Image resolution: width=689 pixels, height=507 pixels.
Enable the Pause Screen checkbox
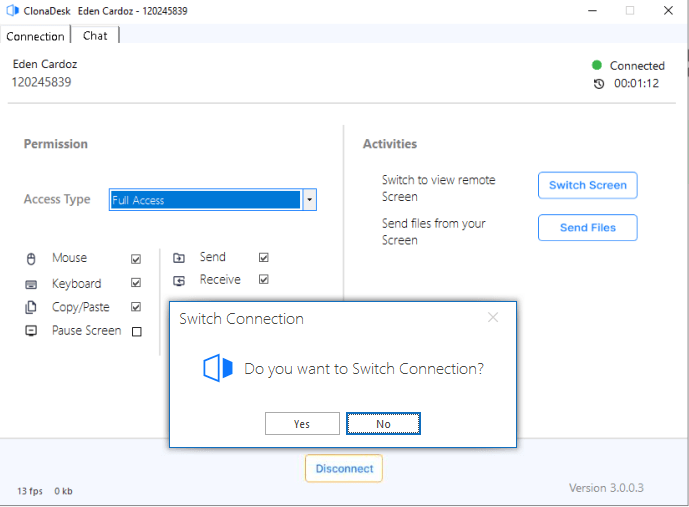137,331
